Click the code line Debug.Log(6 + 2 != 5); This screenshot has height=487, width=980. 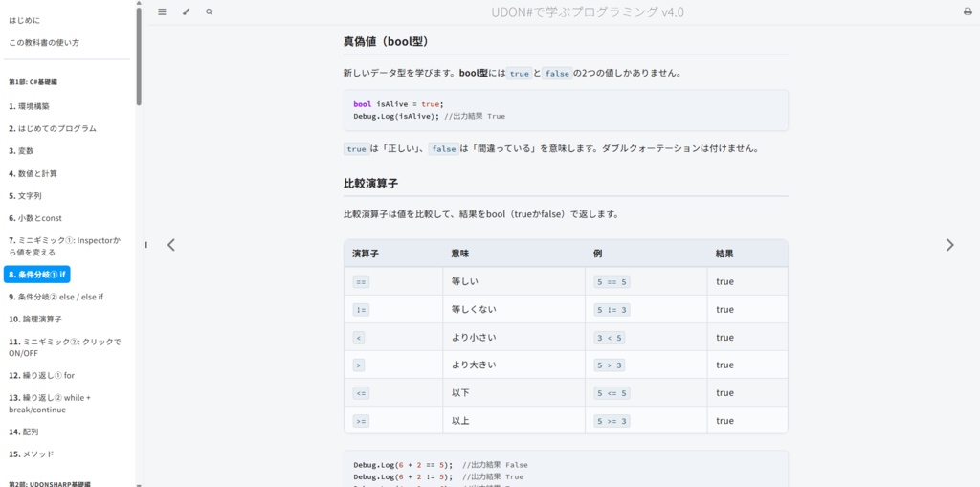[403, 477]
